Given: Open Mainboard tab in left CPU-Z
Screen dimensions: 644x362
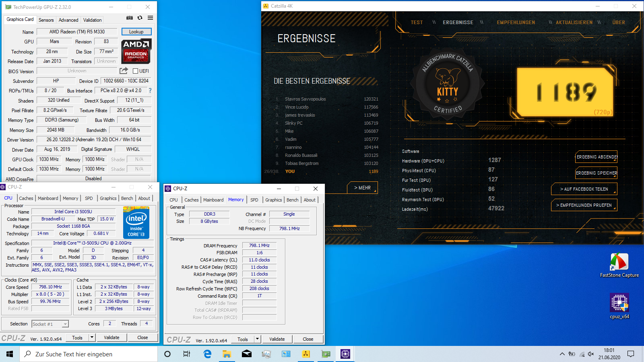Looking at the screenshot, I should [x=48, y=198].
